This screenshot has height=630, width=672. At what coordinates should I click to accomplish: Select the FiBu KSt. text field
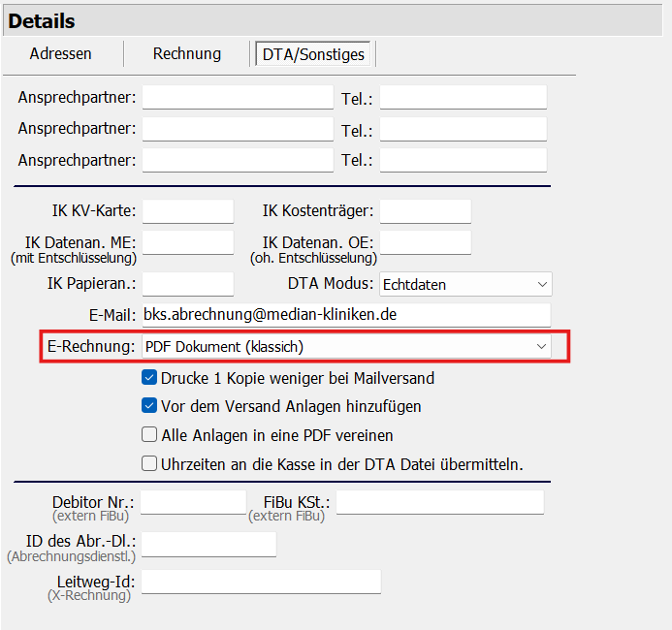coord(439,502)
